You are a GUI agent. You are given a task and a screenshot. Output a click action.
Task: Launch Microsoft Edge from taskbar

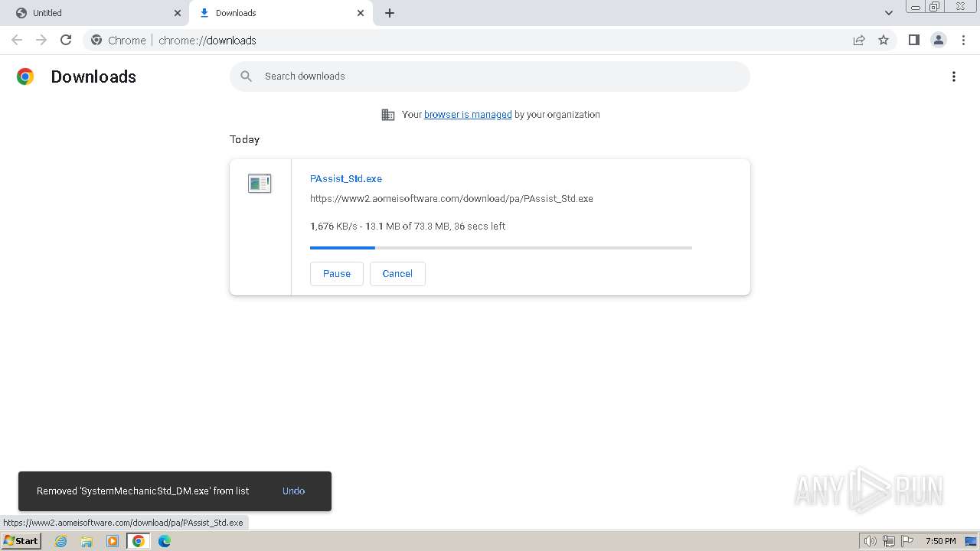click(x=165, y=541)
